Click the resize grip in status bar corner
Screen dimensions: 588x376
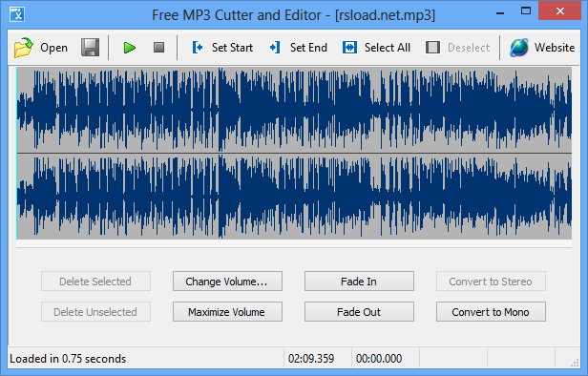574,363
